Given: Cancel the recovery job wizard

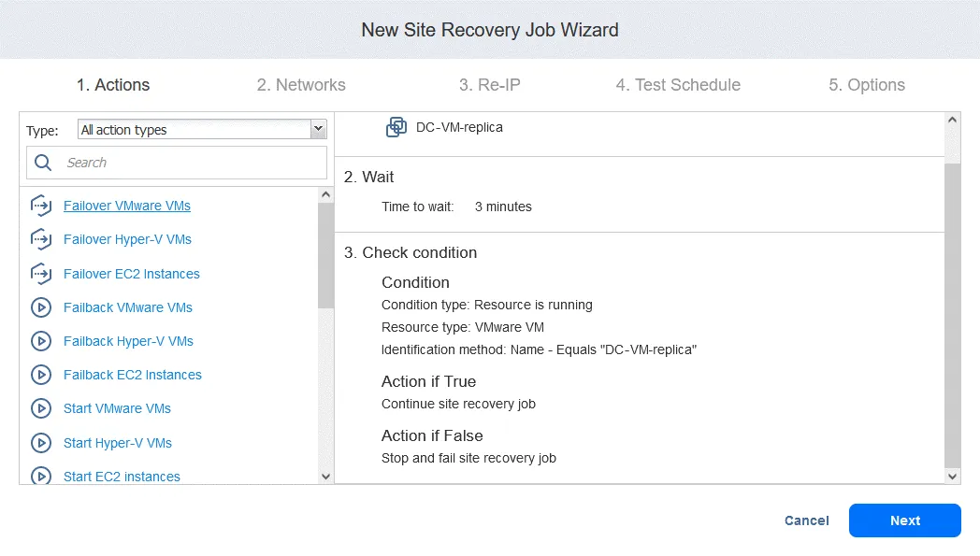Looking at the screenshot, I should 806,520.
